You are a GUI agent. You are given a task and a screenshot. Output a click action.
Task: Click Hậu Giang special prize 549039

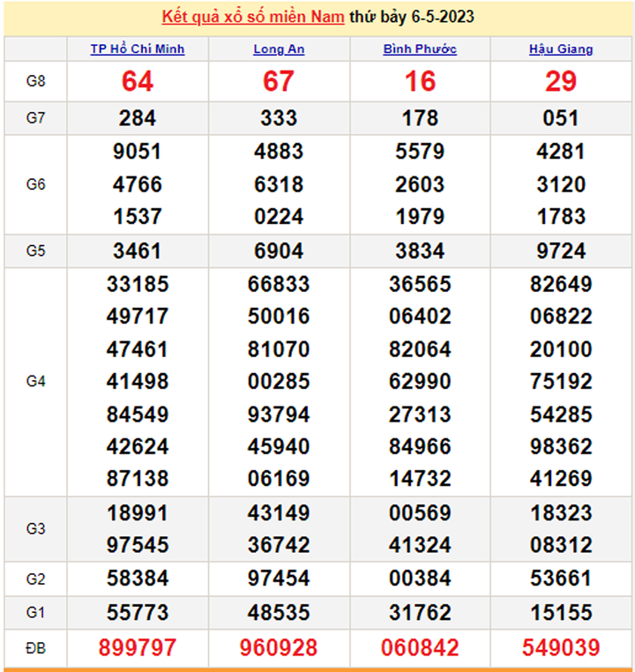tap(561, 648)
